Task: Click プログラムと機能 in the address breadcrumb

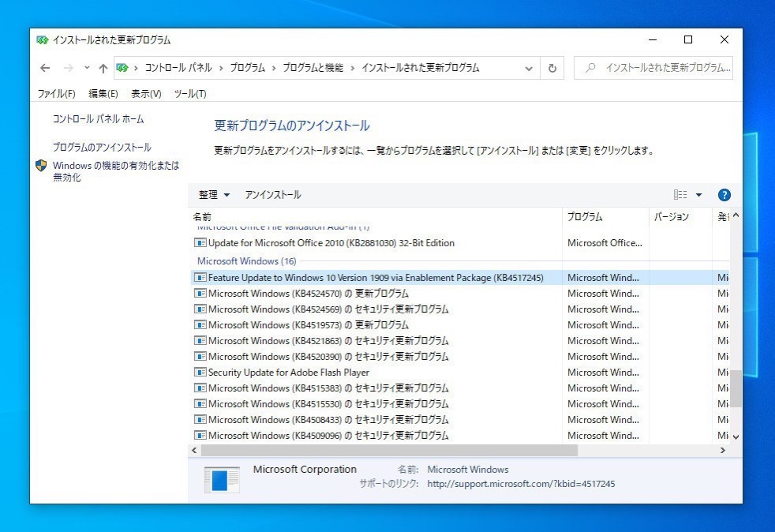Action: pyautogui.click(x=313, y=68)
